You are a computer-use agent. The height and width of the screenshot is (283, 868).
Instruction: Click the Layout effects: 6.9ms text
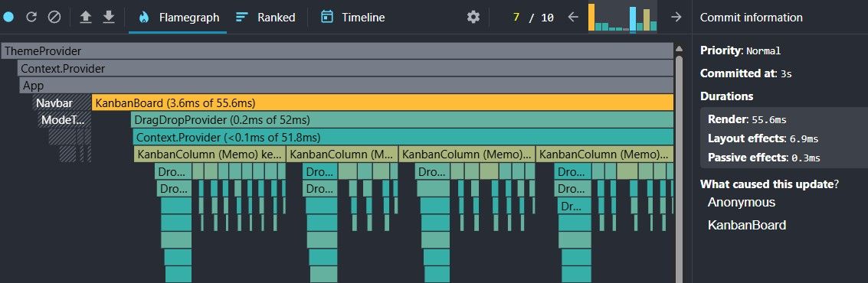click(763, 138)
